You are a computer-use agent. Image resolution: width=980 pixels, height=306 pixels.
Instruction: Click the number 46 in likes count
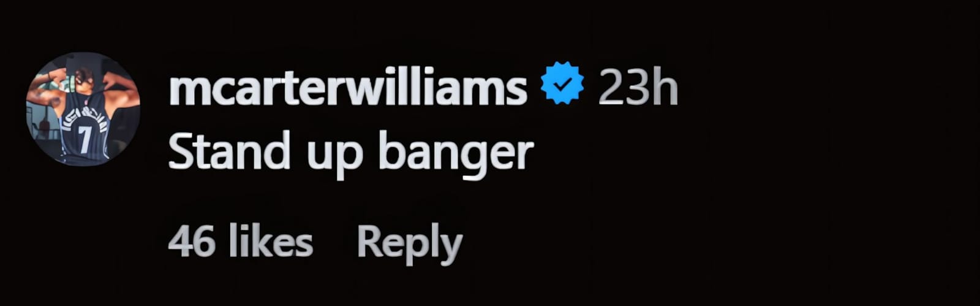coord(192,242)
